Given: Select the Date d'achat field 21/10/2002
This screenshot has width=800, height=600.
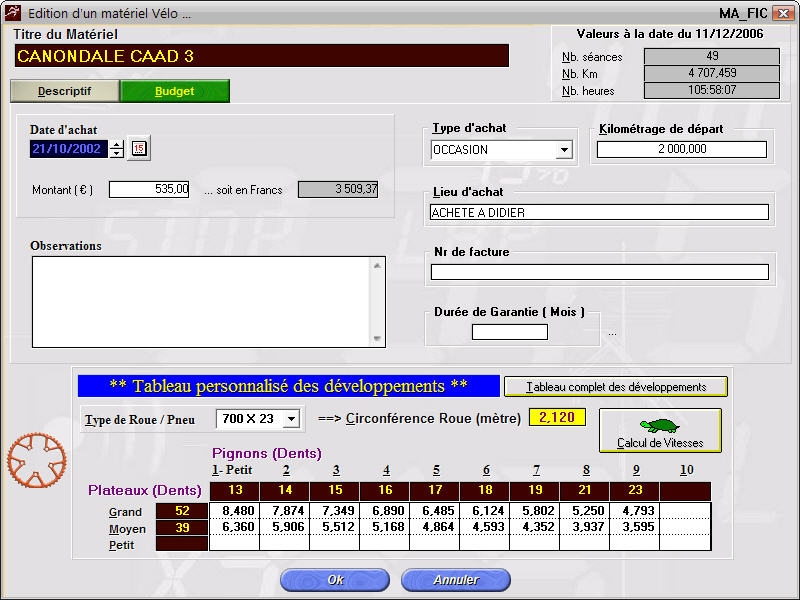Looking at the screenshot, I should (68, 149).
